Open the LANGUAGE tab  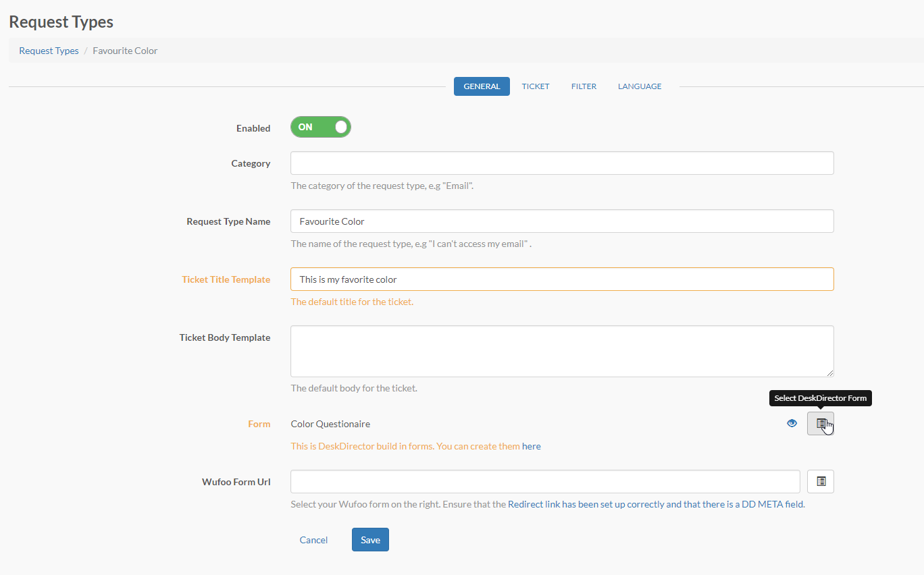[x=640, y=86]
